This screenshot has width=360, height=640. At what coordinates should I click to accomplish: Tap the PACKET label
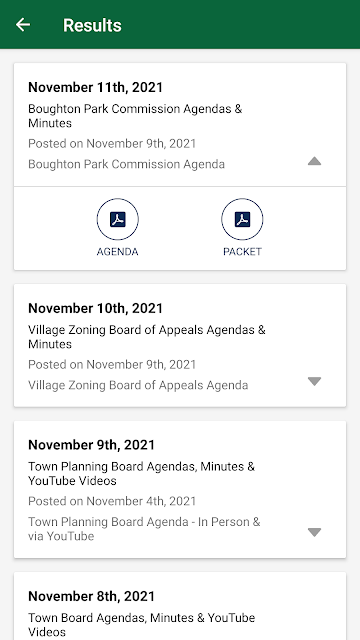coord(242,251)
